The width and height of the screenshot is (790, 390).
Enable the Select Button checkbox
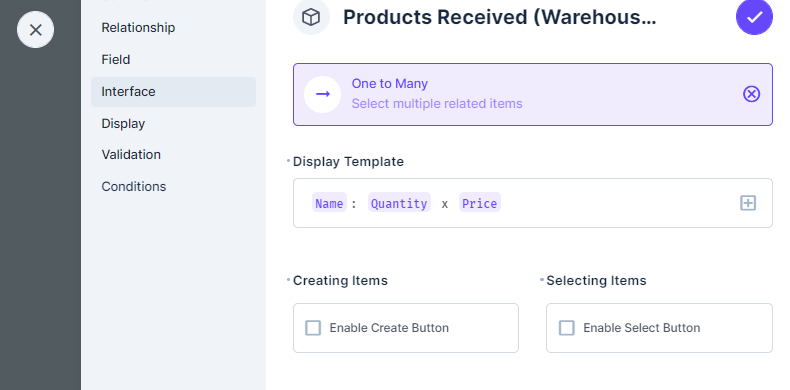point(567,328)
